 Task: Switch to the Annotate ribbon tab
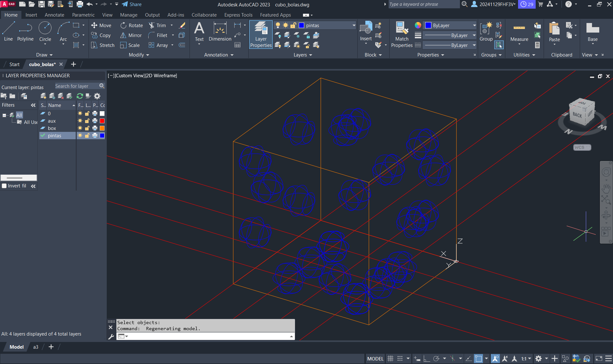tap(54, 15)
